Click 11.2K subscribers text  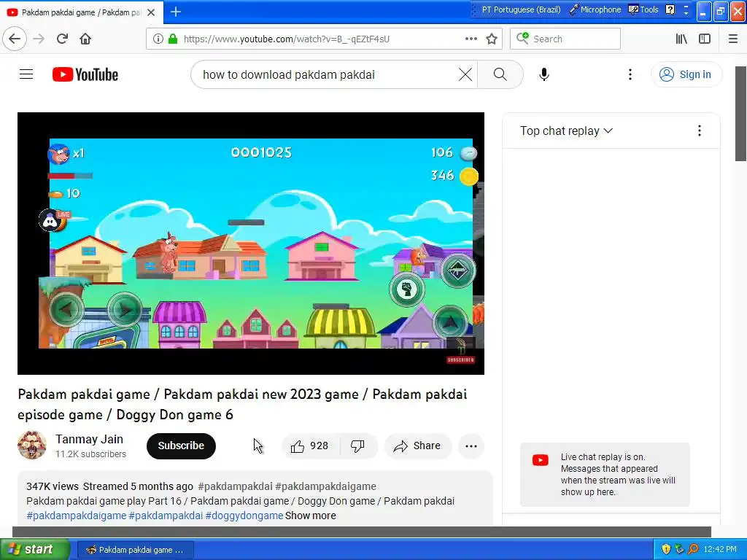(90, 454)
